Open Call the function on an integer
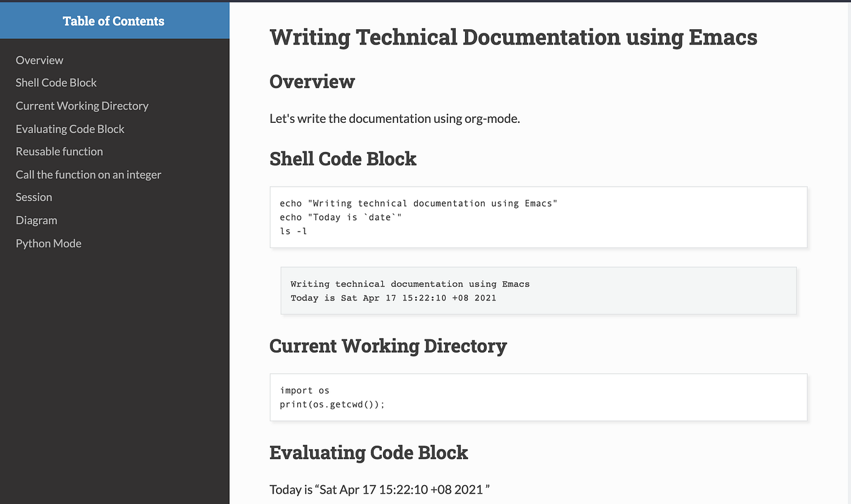 (x=88, y=174)
